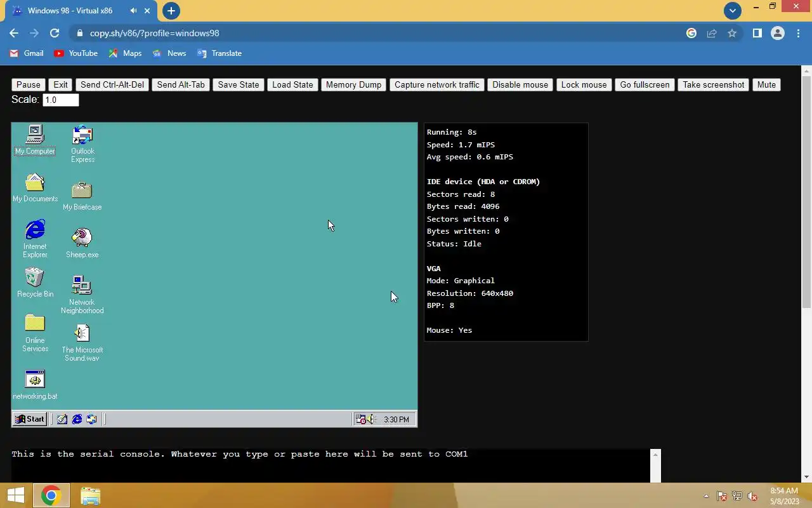Go fullscreen with the emulator

645,84
